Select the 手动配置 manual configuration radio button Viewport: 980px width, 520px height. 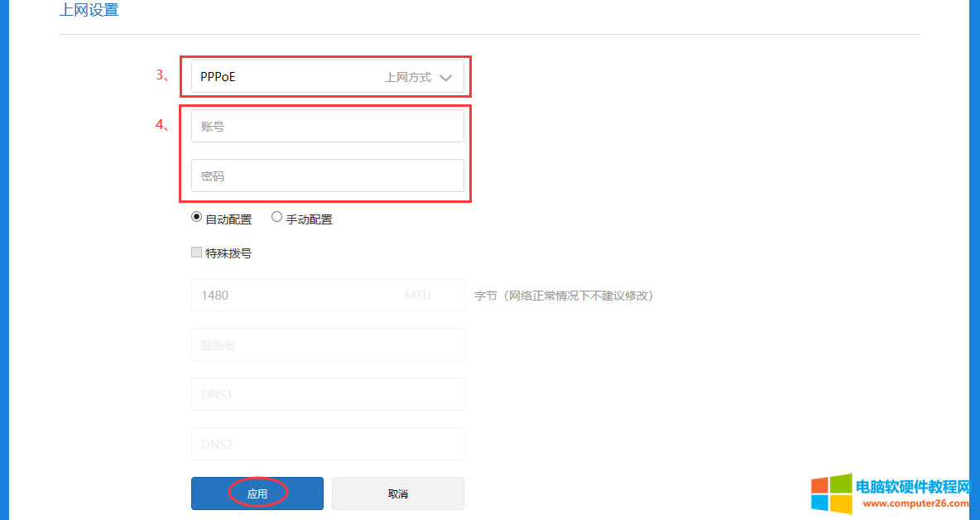click(x=276, y=216)
